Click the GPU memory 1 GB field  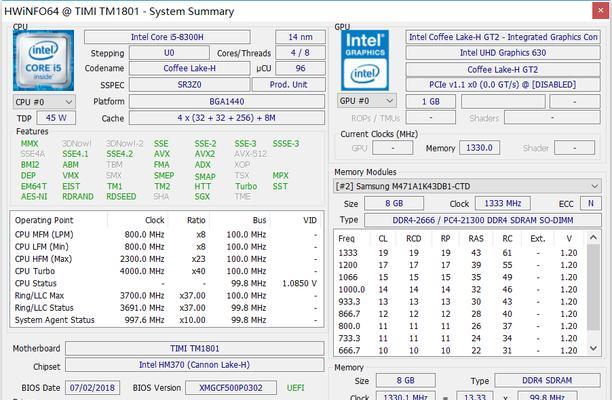tap(431, 101)
